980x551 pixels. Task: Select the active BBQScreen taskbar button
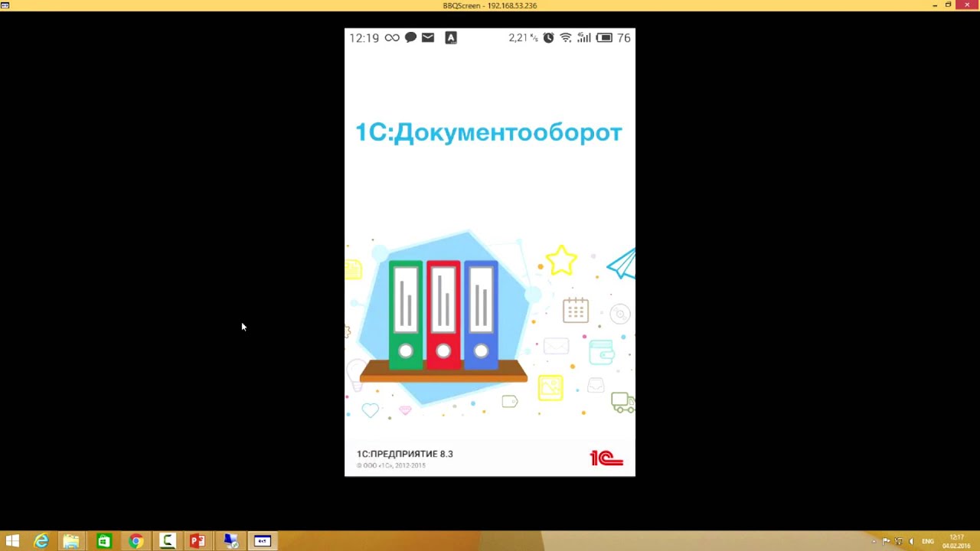[263, 541]
